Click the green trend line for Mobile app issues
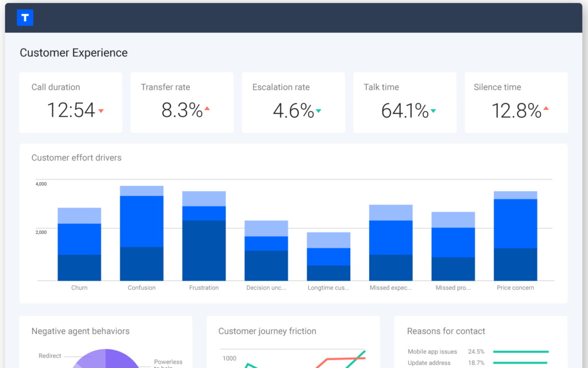The height and width of the screenshot is (368, 588). click(x=521, y=351)
